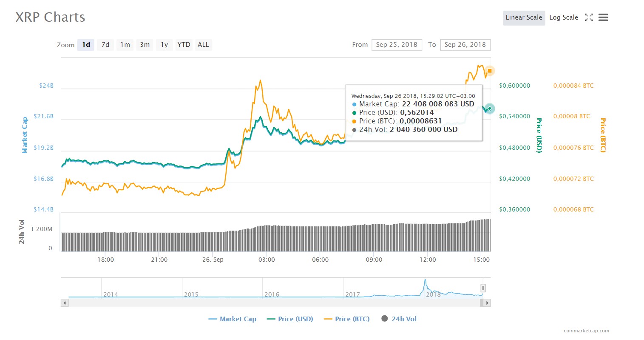Toggle 24h Vol series in legend

(399, 319)
